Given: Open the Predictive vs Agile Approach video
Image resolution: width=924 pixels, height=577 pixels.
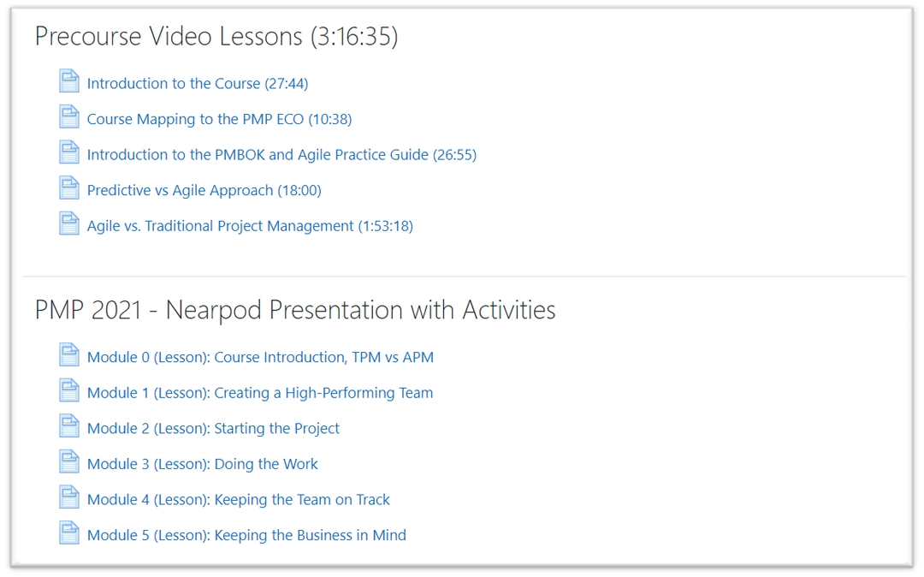Looking at the screenshot, I should 204,191.
